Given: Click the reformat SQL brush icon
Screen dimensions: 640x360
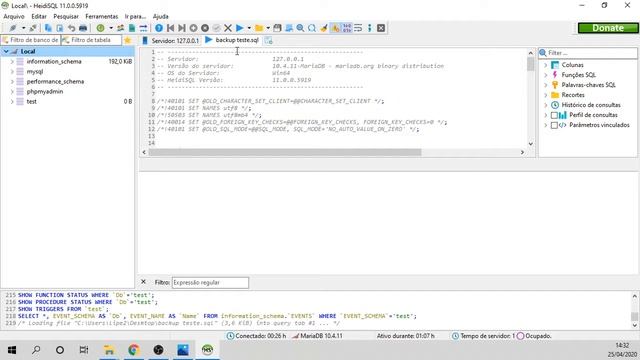Looking at the screenshot, I should click(324, 28).
